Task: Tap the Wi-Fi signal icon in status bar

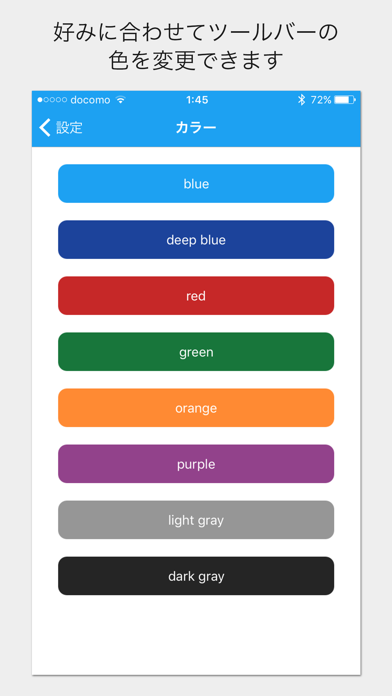Action: pyautogui.click(x=120, y=100)
